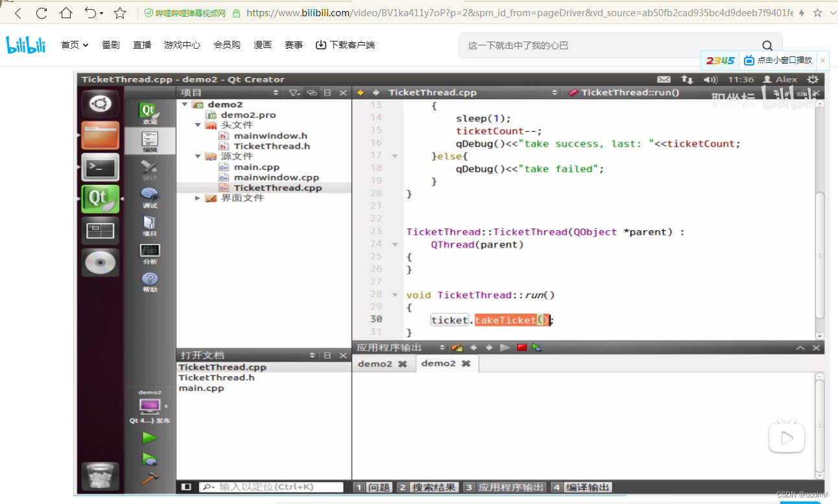Click the green Run button
Screen dimensions: 838x504
tap(150, 438)
